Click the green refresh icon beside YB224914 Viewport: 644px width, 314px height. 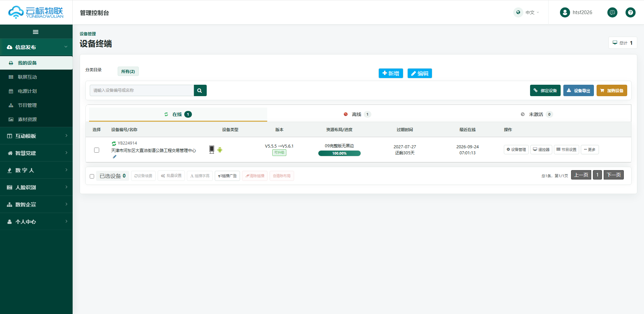[114, 143]
